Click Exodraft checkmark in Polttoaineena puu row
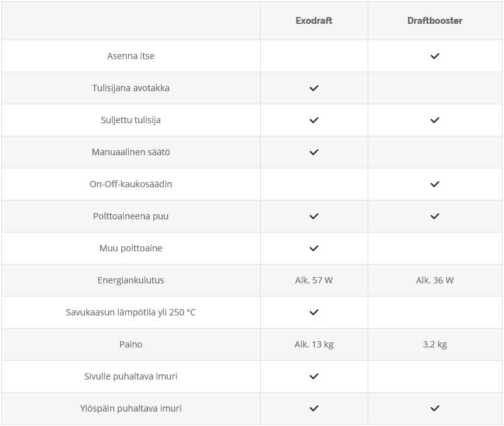Image resolution: width=504 pixels, height=426 pixels. (x=314, y=216)
